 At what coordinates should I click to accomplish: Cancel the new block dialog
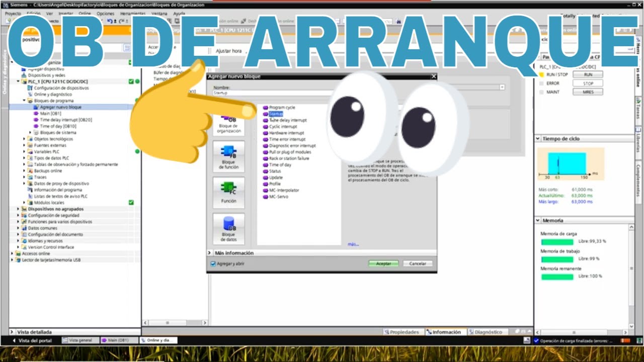point(418,263)
